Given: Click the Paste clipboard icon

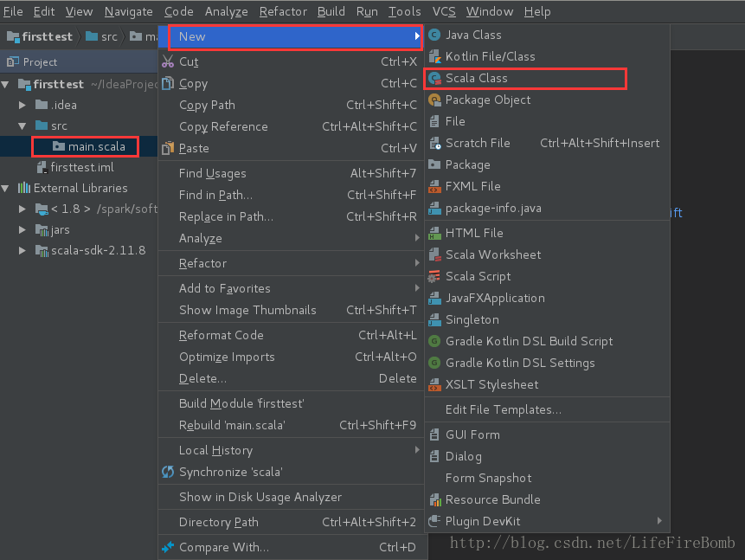Looking at the screenshot, I should (x=168, y=148).
